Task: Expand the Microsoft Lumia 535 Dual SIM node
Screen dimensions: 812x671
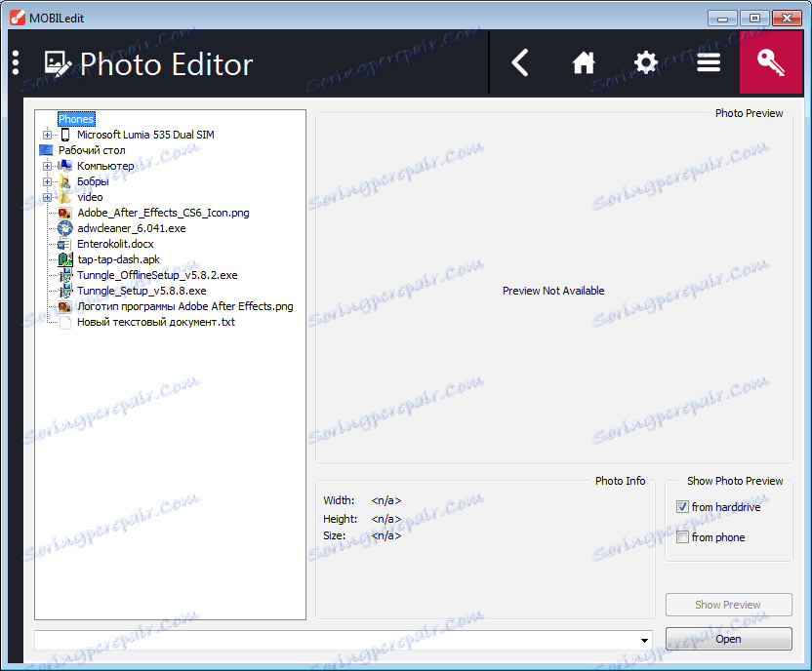Action: pyautogui.click(x=47, y=135)
